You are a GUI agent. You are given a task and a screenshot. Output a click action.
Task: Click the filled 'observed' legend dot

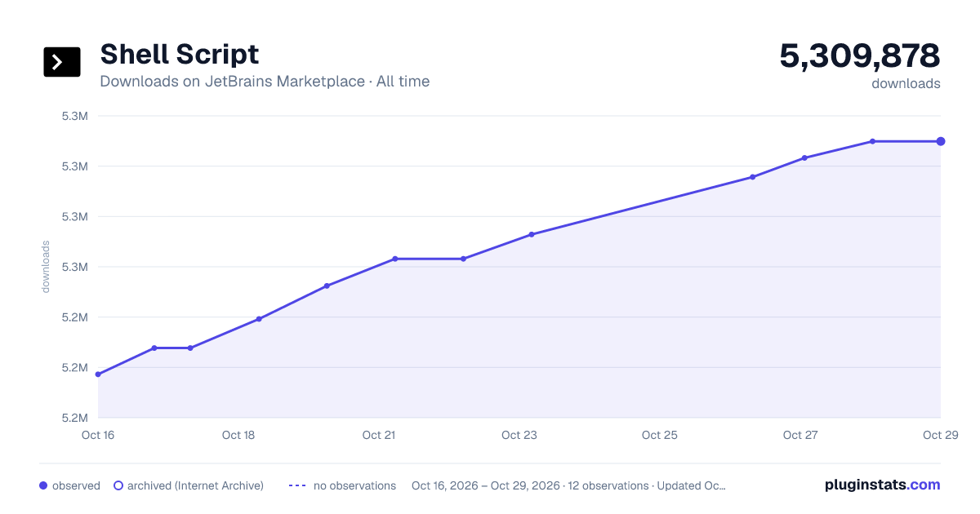(x=43, y=485)
